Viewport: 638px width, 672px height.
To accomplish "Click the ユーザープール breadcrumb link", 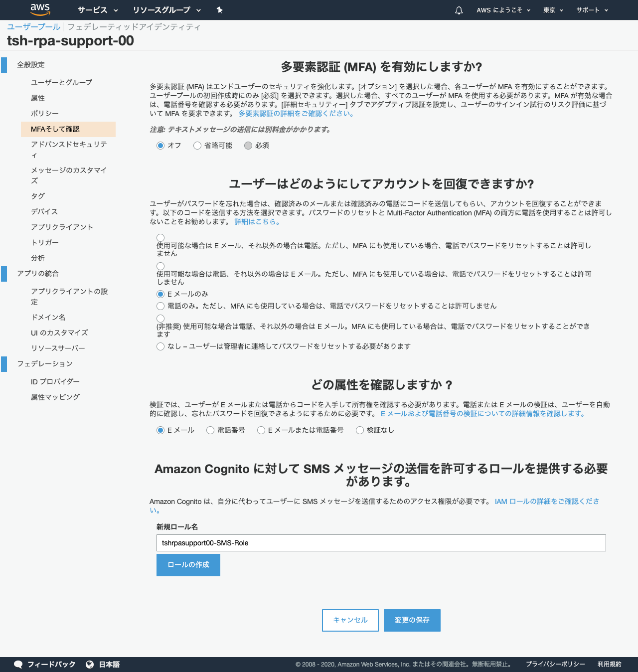I will (33, 27).
